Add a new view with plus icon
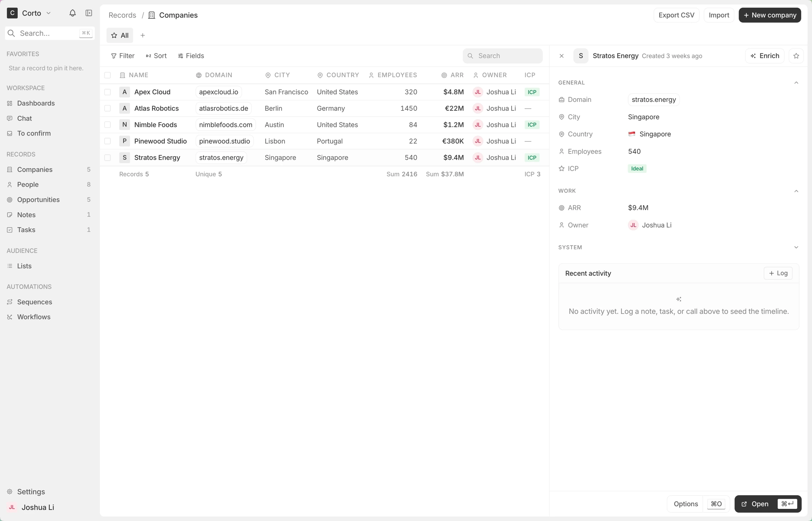Screen dimensions: 812x521 tap(143, 35)
